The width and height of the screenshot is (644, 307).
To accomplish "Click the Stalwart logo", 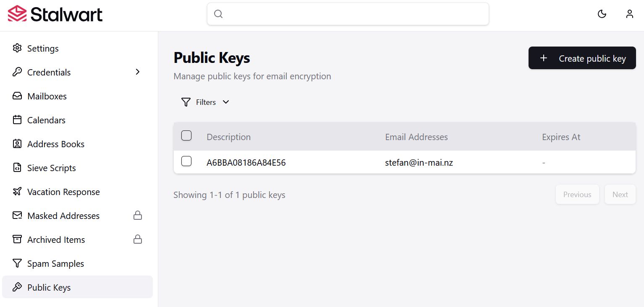I will [55, 14].
